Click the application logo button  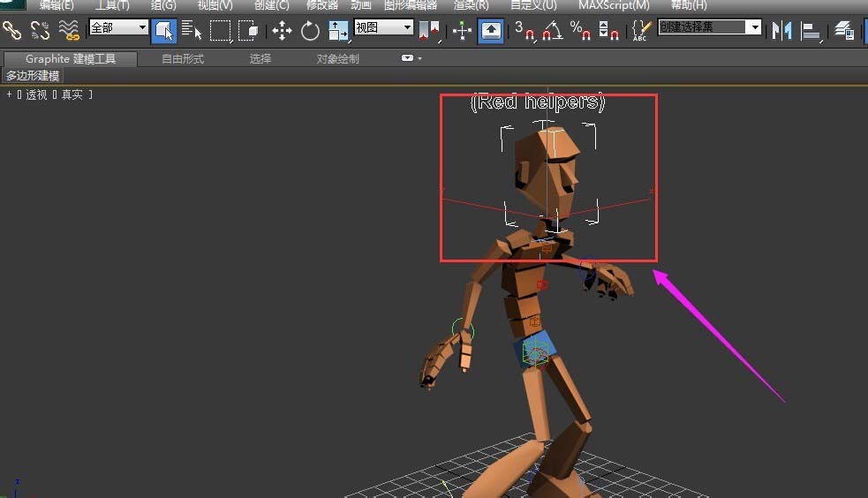[x=12, y=4]
